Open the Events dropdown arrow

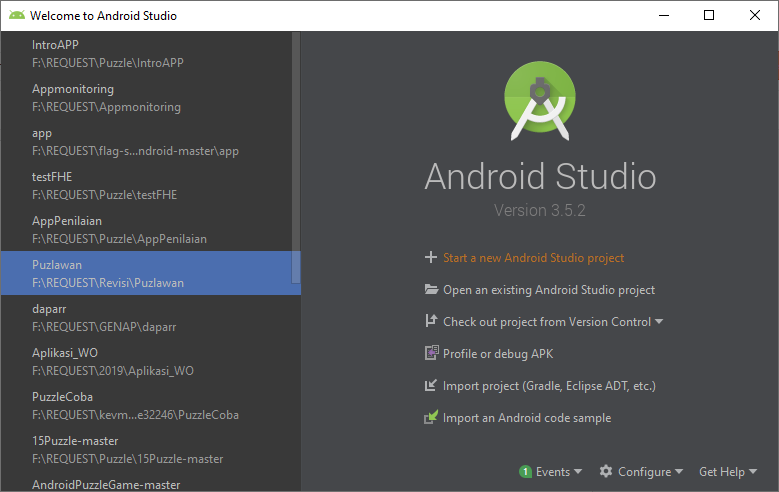click(578, 471)
